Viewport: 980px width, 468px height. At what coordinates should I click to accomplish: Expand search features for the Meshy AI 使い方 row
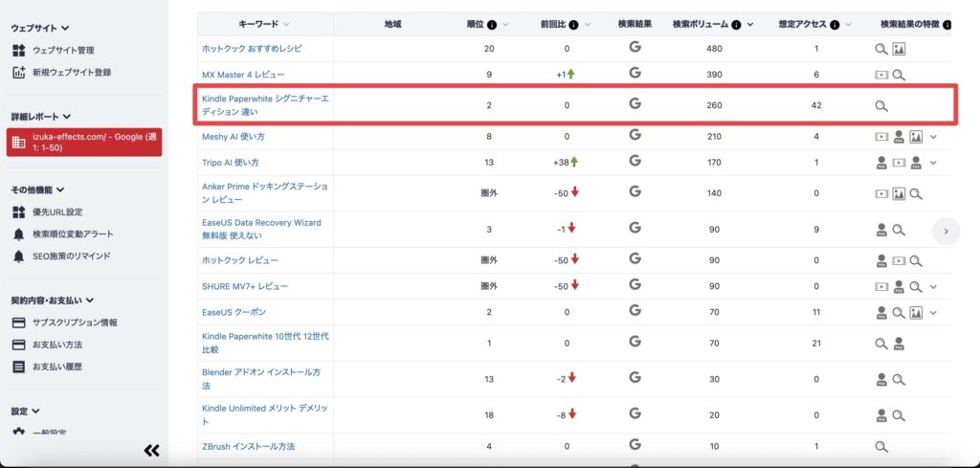tap(933, 137)
